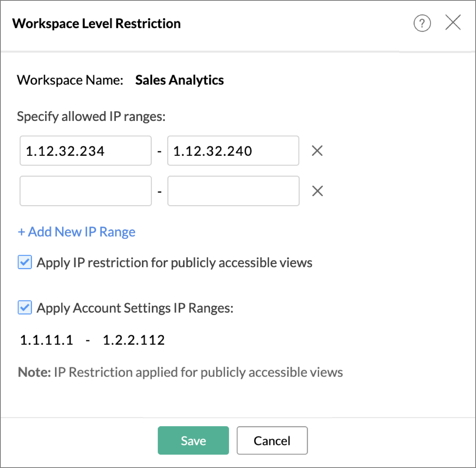Click the account range end 1.2.2.112
476x468 pixels.
point(134,340)
